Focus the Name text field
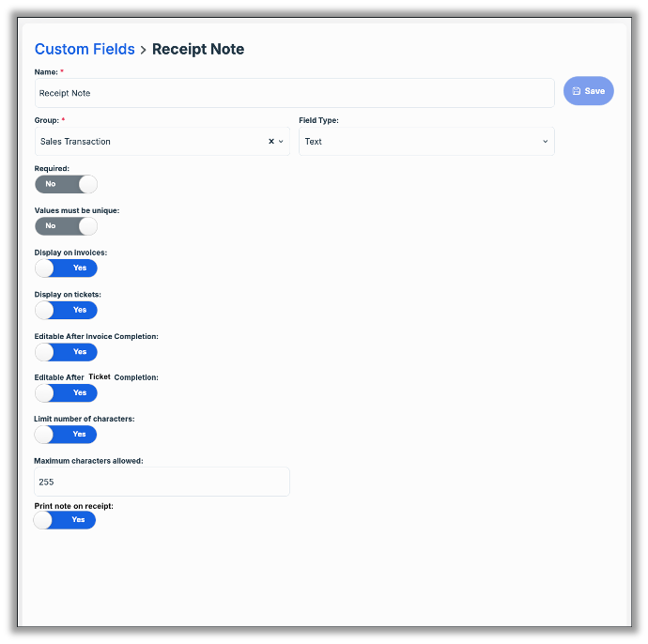Screen dimensions: 648x644 pyautogui.click(x=294, y=93)
